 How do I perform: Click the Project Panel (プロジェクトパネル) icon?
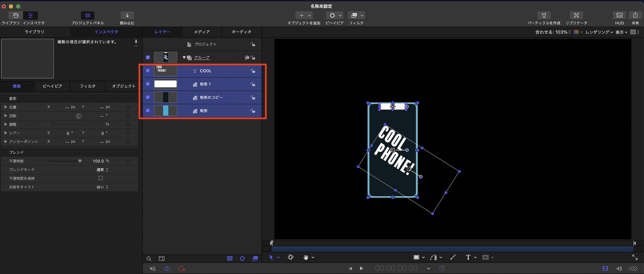(x=87, y=15)
